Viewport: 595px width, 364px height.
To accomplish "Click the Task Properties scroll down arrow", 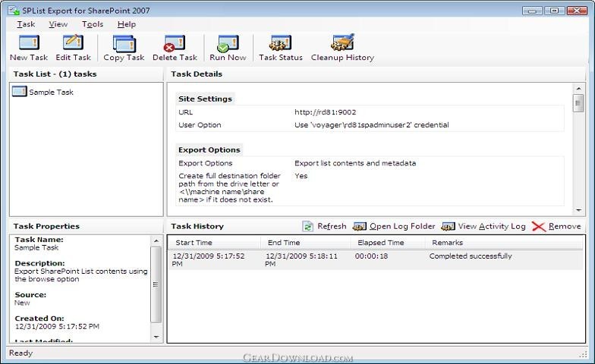I will point(156,337).
